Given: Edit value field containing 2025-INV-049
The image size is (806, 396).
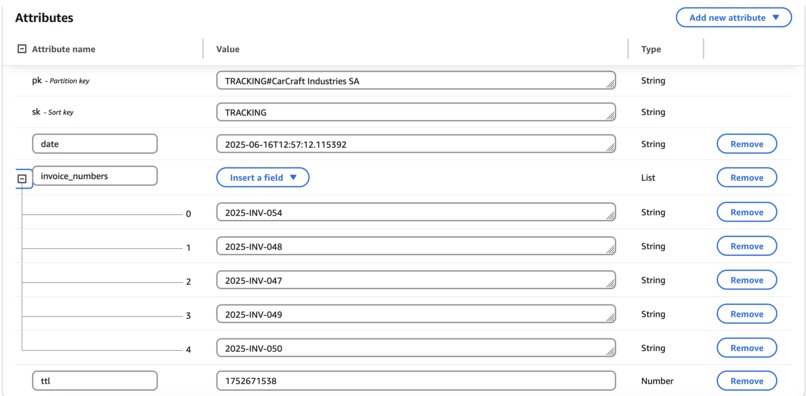Looking at the screenshot, I should coord(416,314).
